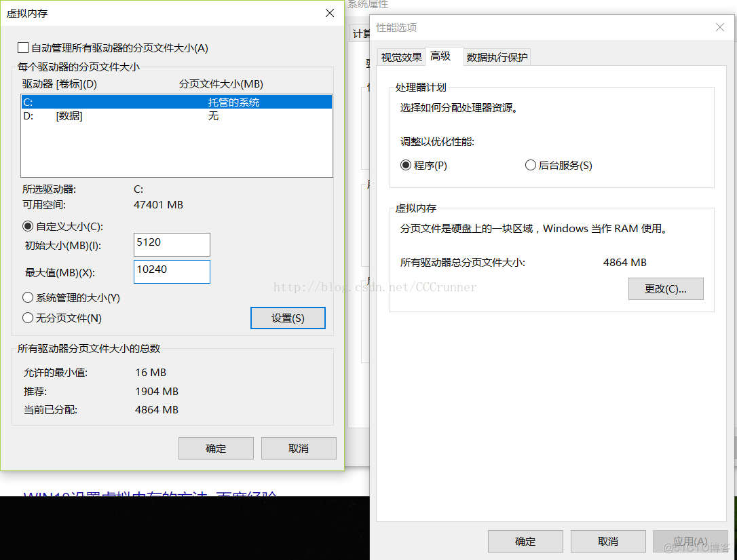Switch to the 数据执行保护 tab
The height and width of the screenshot is (560, 737).
pos(497,58)
